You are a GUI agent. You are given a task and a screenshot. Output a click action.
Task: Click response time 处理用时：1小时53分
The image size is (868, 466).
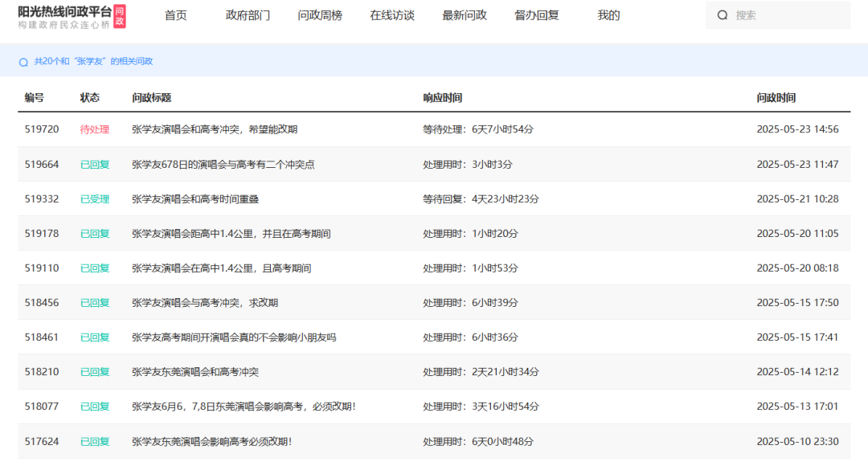(x=470, y=268)
